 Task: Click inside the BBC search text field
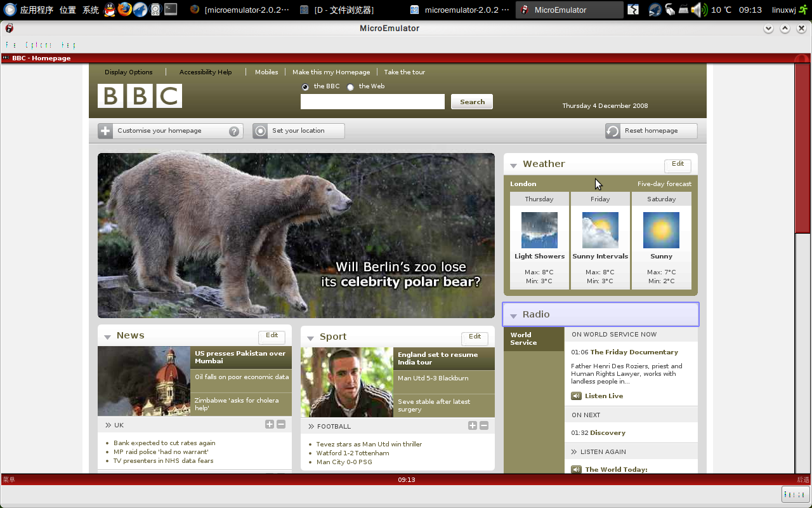pyautogui.click(x=372, y=102)
